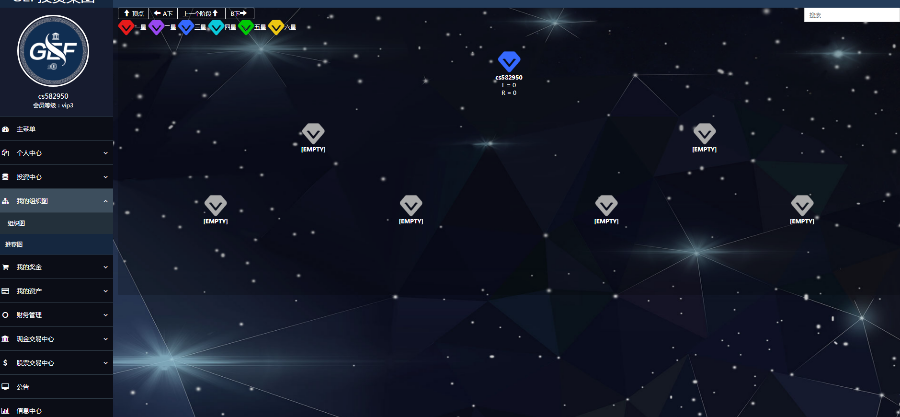Click the B下 right-arrow button
Screen dimensions: 900x417
(240, 13)
